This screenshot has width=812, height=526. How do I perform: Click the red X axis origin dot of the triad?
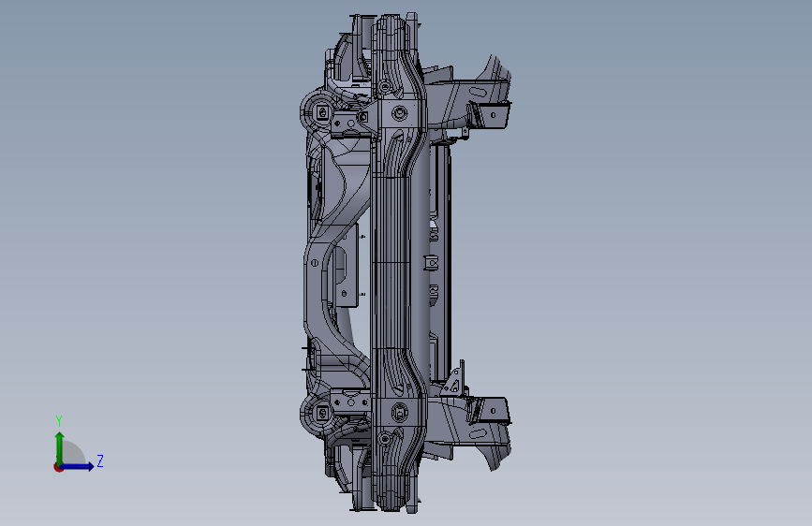pyautogui.click(x=58, y=467)
